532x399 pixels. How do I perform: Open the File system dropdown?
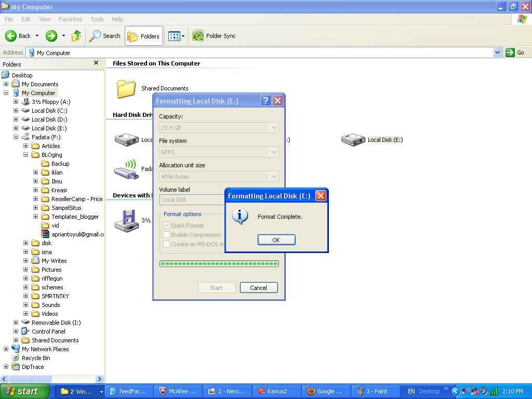pos(274,152)
